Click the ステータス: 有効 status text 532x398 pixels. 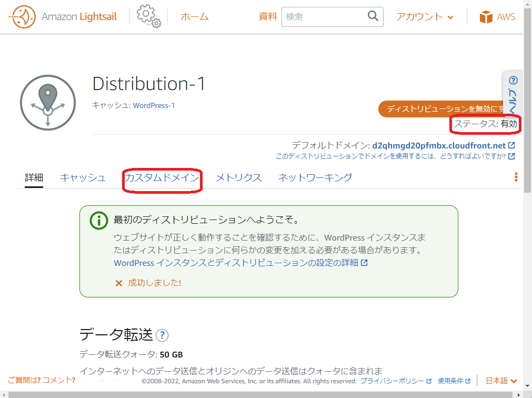[486, 124]
